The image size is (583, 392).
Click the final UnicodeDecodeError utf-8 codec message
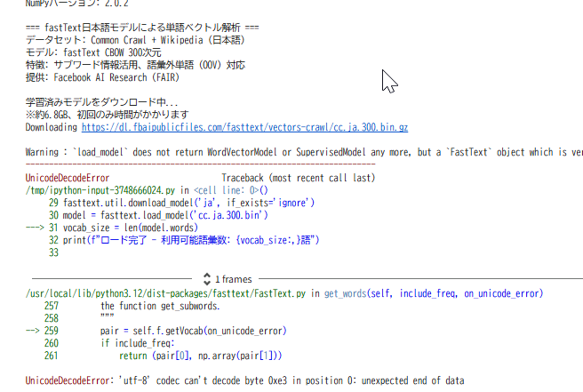[x=244, y=380]
